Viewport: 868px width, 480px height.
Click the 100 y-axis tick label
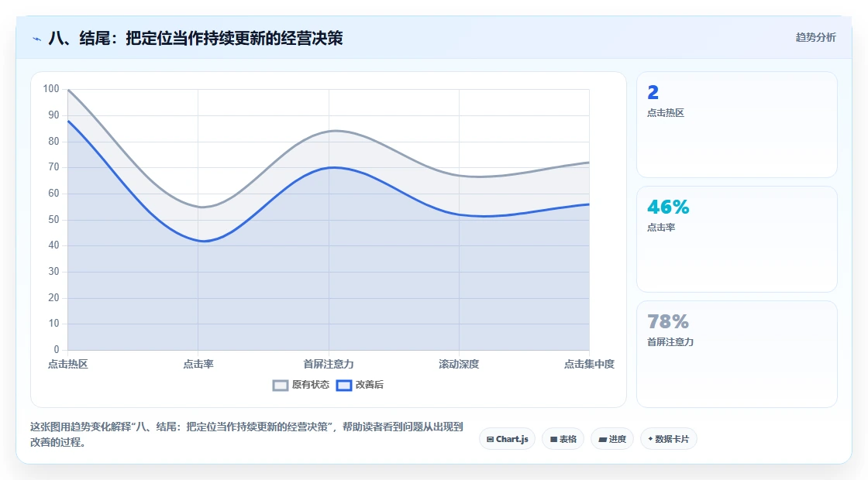click(51, 89)
